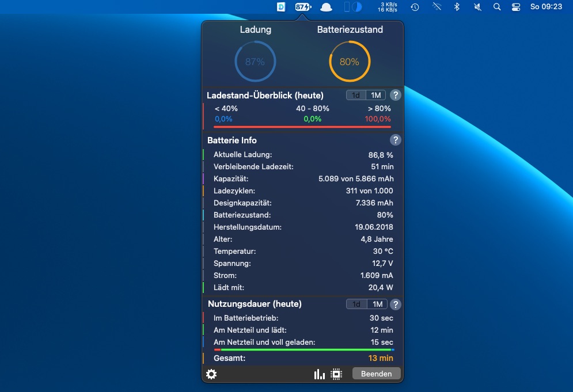Click the blue 87% Ladung ring
This screenshot has height=392, width=573.
(x=255, y=62)
